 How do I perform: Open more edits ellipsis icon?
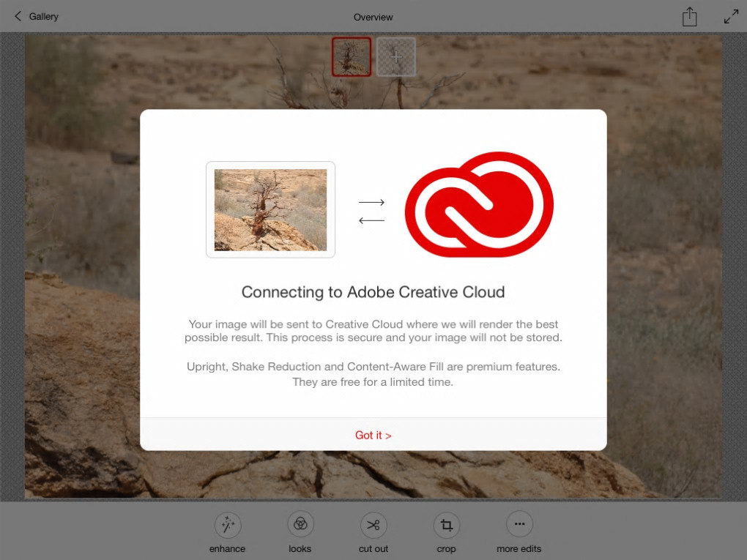pos(519,524)
